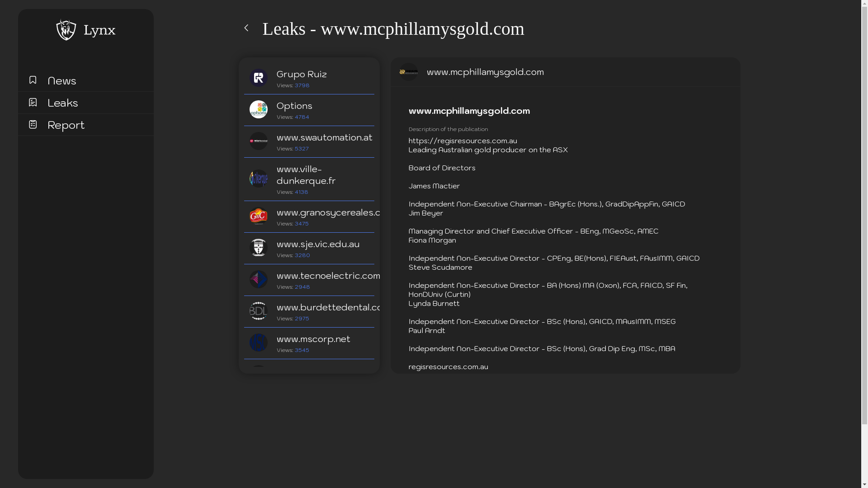Click the Leaks document icon

pos(33,102)
